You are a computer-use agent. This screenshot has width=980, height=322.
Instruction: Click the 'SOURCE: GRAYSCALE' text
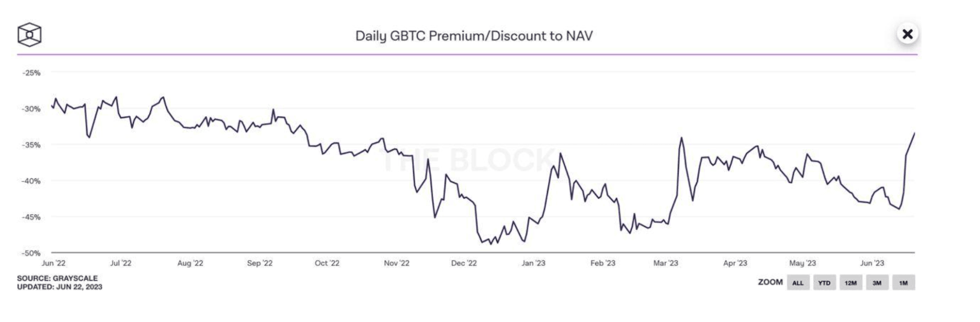(57, 279)
